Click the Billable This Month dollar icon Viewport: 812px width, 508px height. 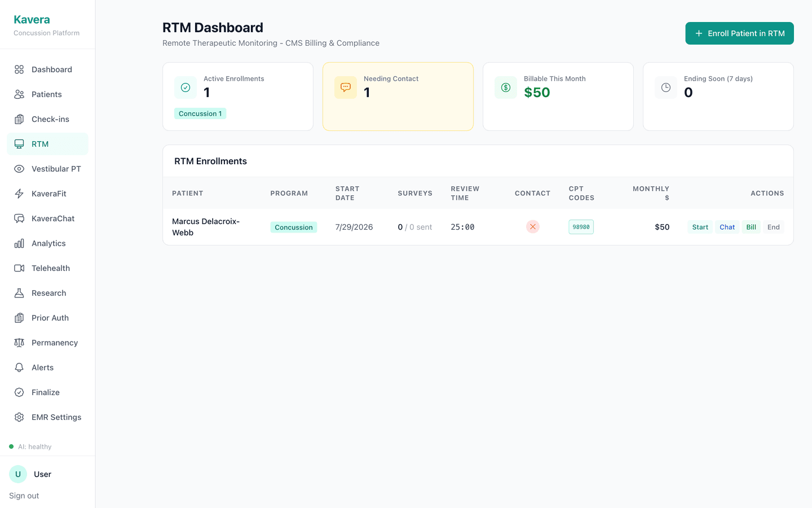(x=506, y=87)
